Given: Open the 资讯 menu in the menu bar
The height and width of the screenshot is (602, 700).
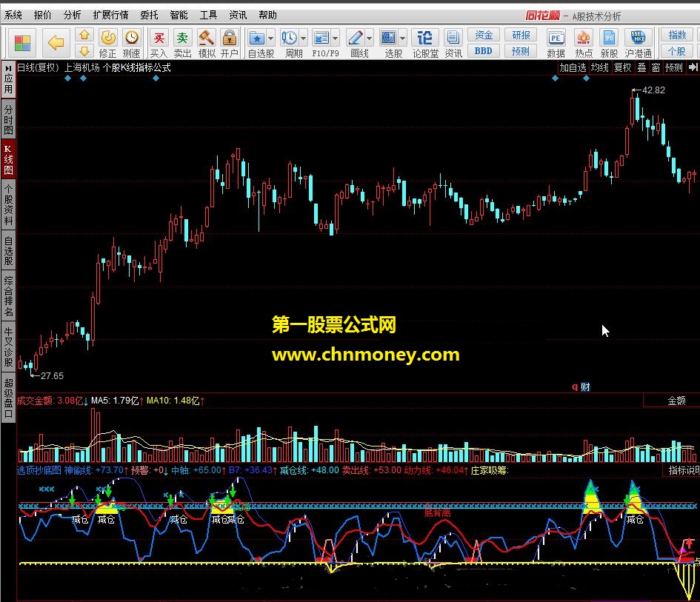Looking at the screenshot, I should (x=238, y=15).
